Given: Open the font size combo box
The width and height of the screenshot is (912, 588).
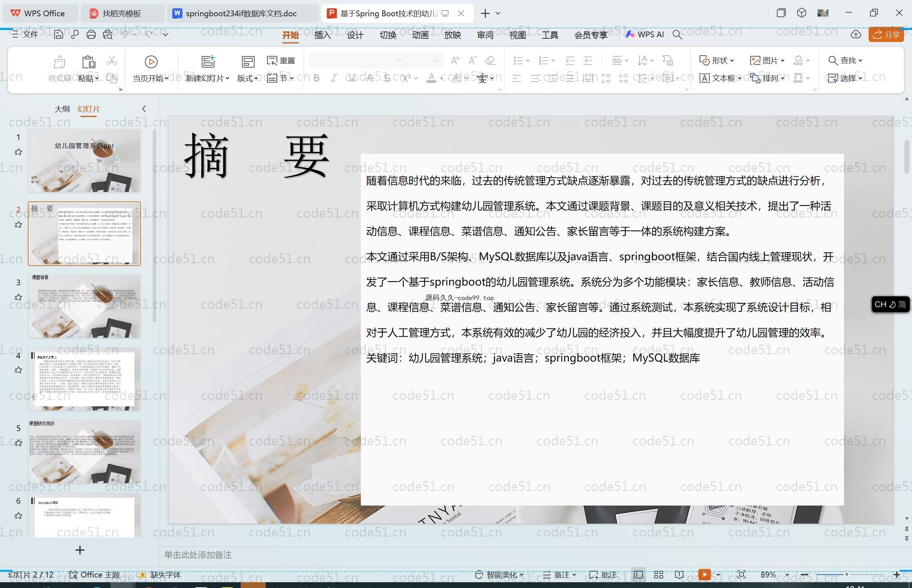Looking at the screenshot, I should click(x=424, y=60).
